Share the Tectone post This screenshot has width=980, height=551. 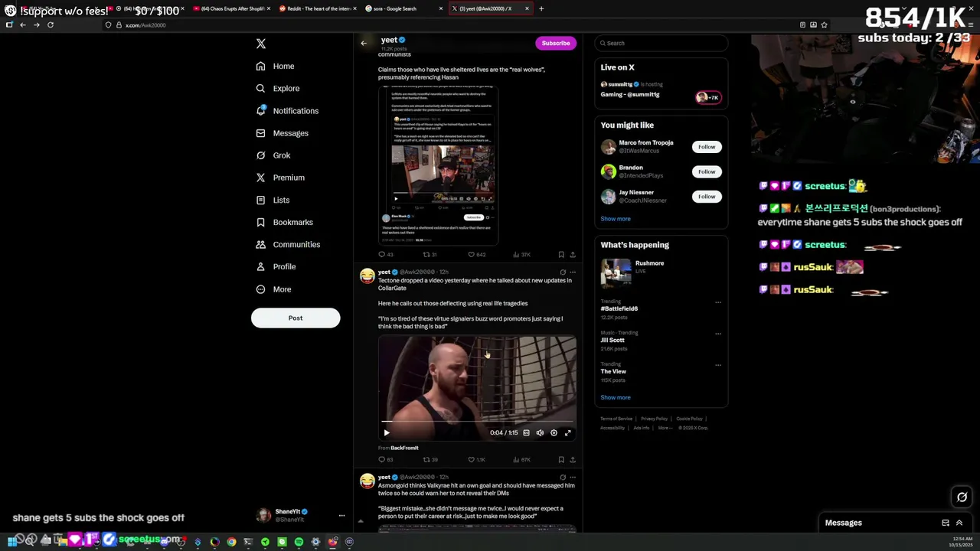click(573, 460)
